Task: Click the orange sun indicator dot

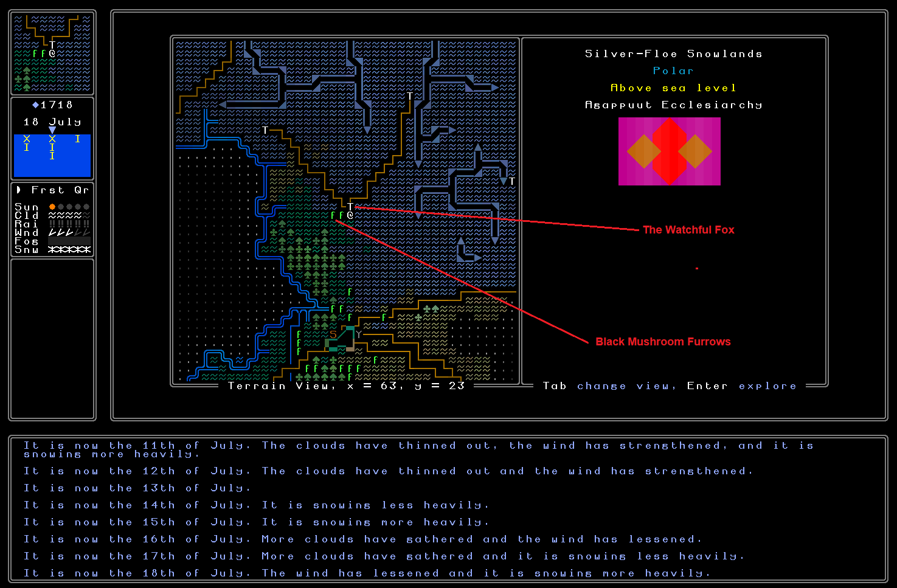Action: point(52,207)
